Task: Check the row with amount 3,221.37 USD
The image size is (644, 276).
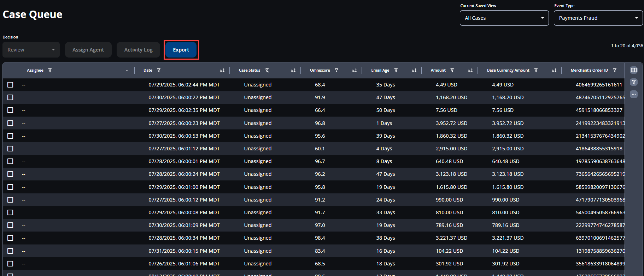Action: pos(10,238)
